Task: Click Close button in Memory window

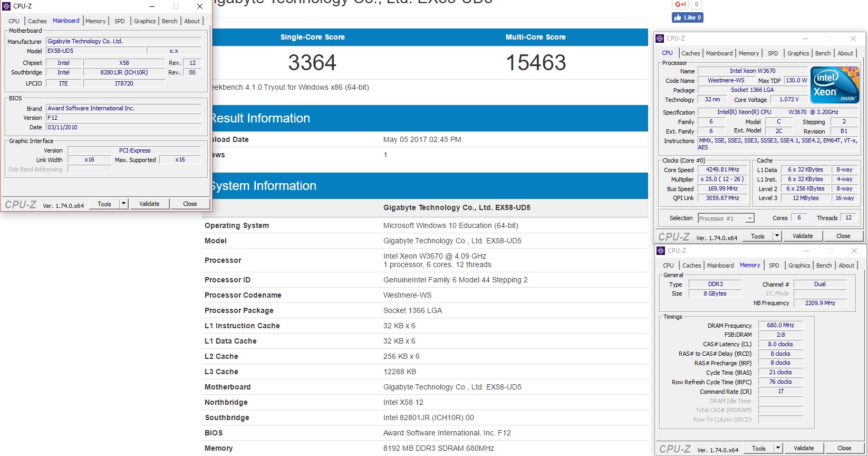Action: click(844, 448)
